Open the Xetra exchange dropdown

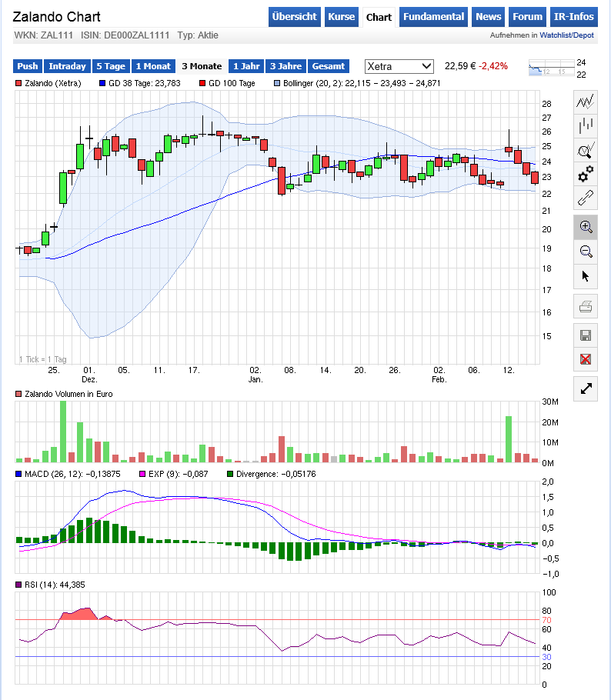[399, 66]
